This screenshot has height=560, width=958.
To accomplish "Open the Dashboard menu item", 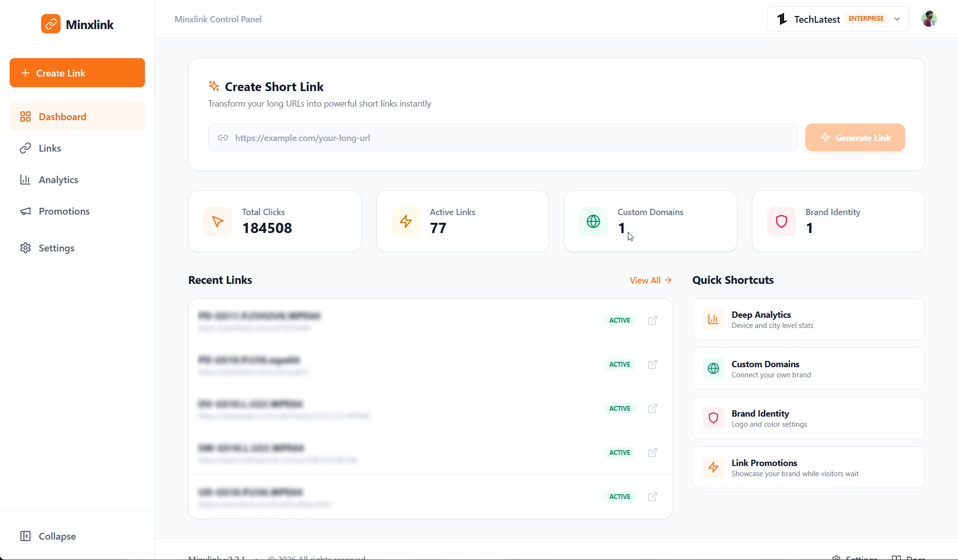I will point(77,116).
